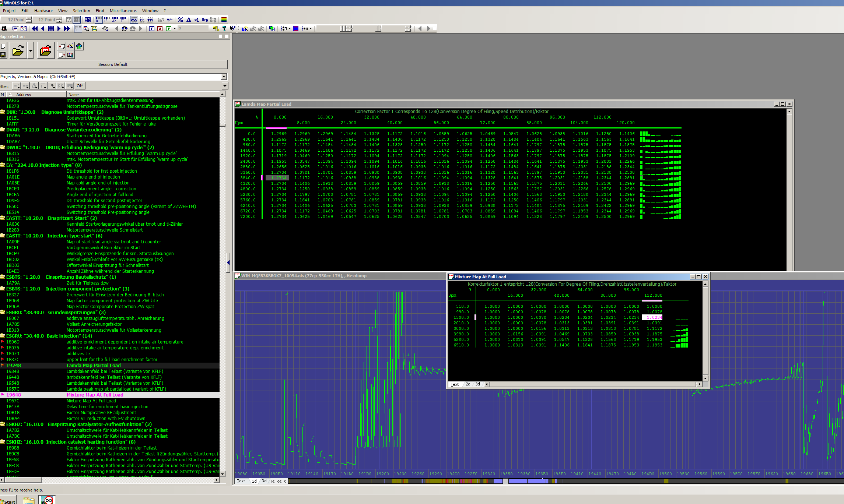This screenshot has height=504, width=844.
Task: Click the blue F box icon
Action: pyautogui.click(x=152, y=28)
